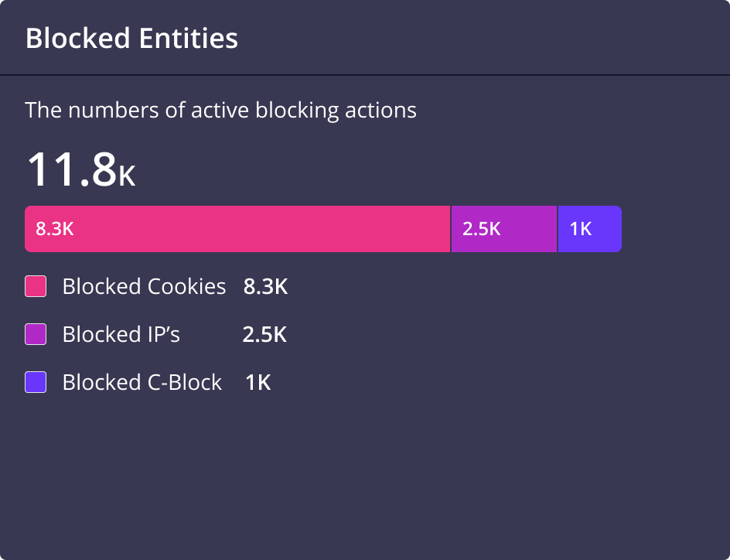Click the pink Blocked Cookies legend swatch
Viewport: 730px width, 560px height.
[36, 286]
